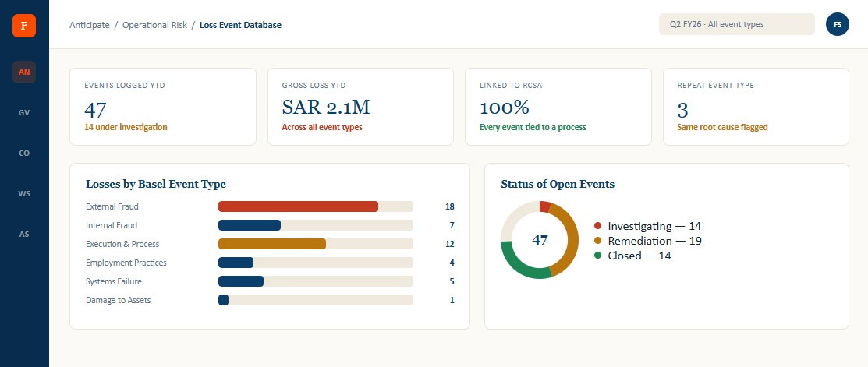Open the FS user avatar
Image resolution: width=868 pixels, height=367 pixels.
click(837, 24)
